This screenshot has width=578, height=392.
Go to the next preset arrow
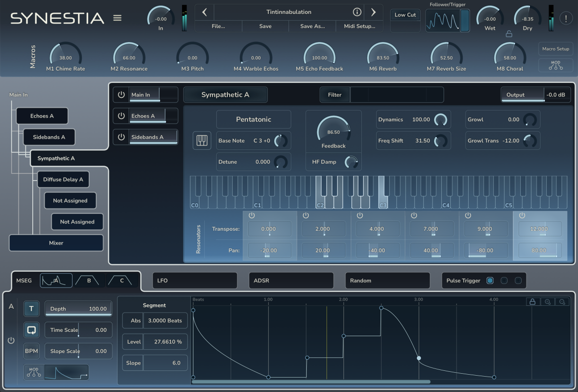coord(373,12)
